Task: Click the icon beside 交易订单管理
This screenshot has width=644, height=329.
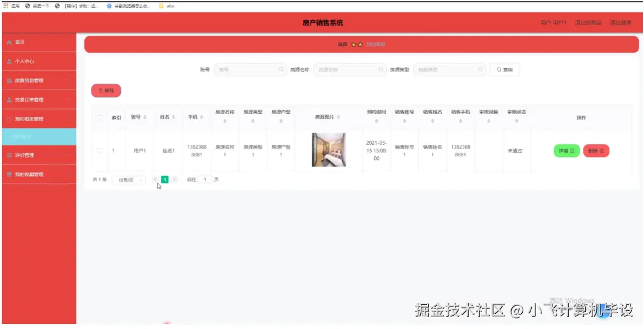Action: (x=9, y=100)
